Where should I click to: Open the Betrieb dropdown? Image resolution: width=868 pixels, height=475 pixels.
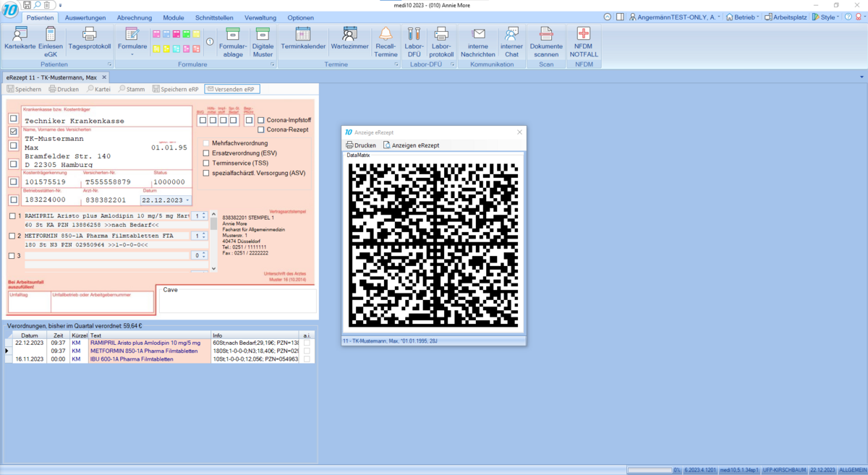point(743,17)
